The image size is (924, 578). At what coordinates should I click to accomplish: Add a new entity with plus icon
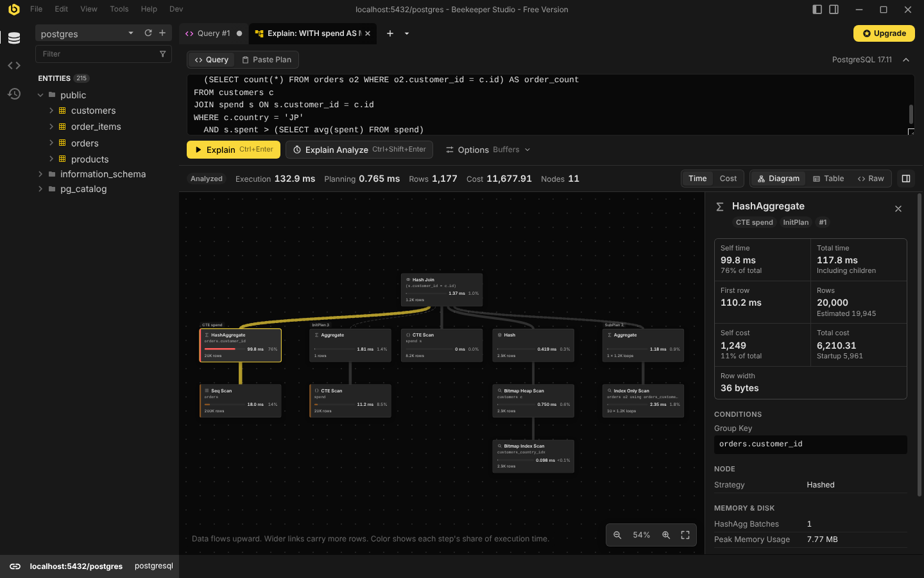[162, 33]
